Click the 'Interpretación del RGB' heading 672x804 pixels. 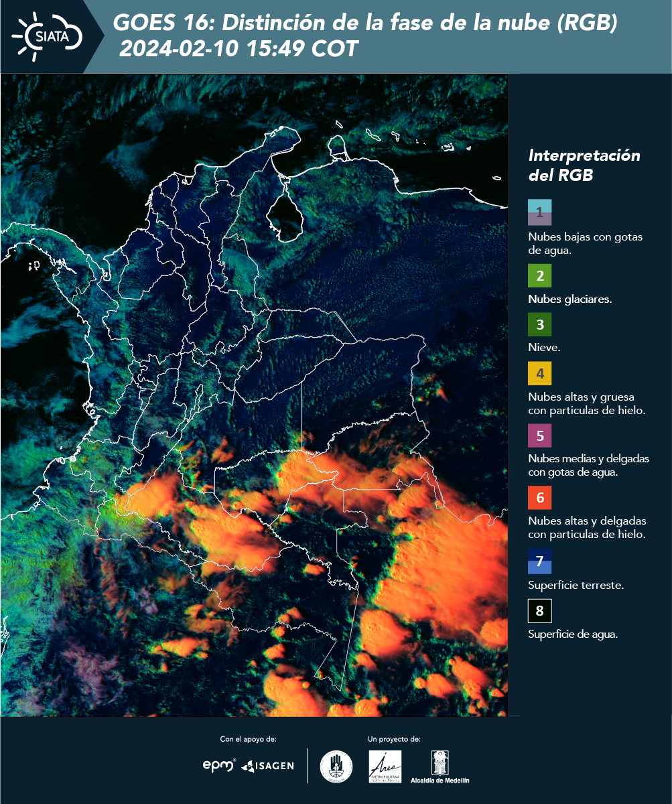(584, 165)
